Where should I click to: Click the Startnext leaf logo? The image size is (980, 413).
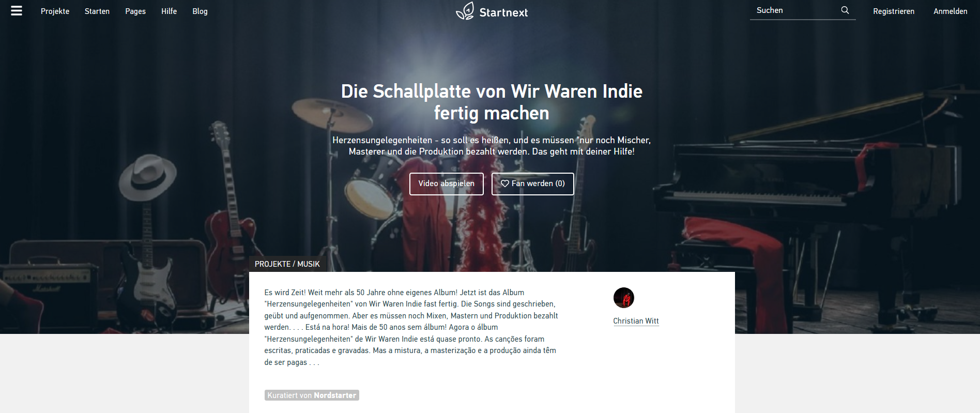(465, 11)
